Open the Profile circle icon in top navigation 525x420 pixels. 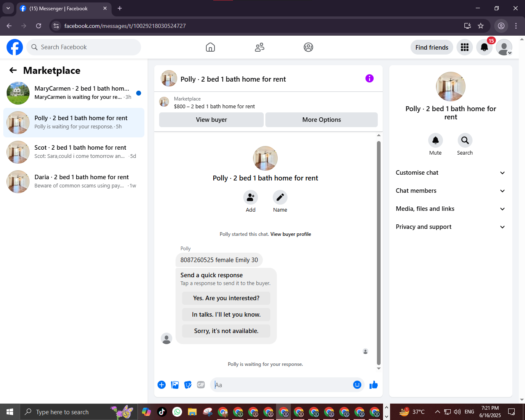308,47
